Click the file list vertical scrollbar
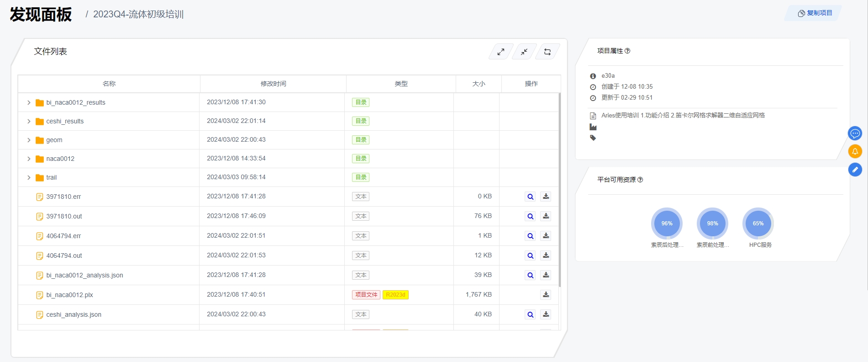 pos(559,190)
